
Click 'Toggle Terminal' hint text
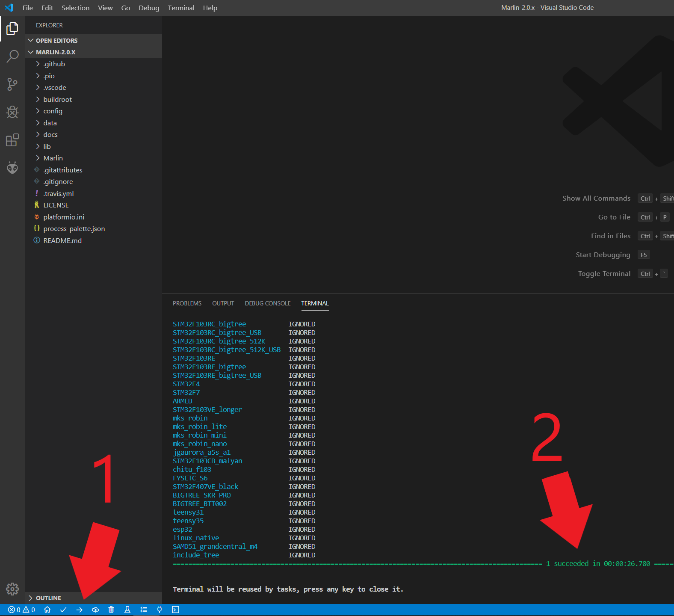coord(604,274)
